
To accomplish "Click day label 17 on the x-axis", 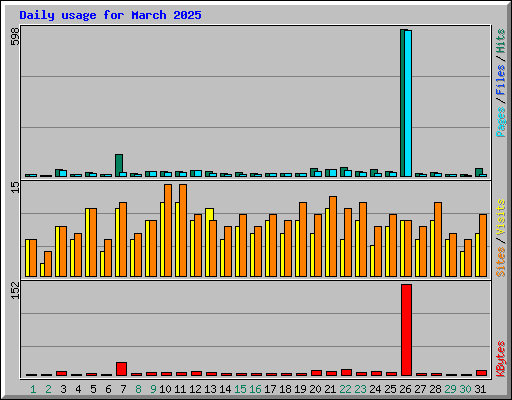I will click(270, 389).
